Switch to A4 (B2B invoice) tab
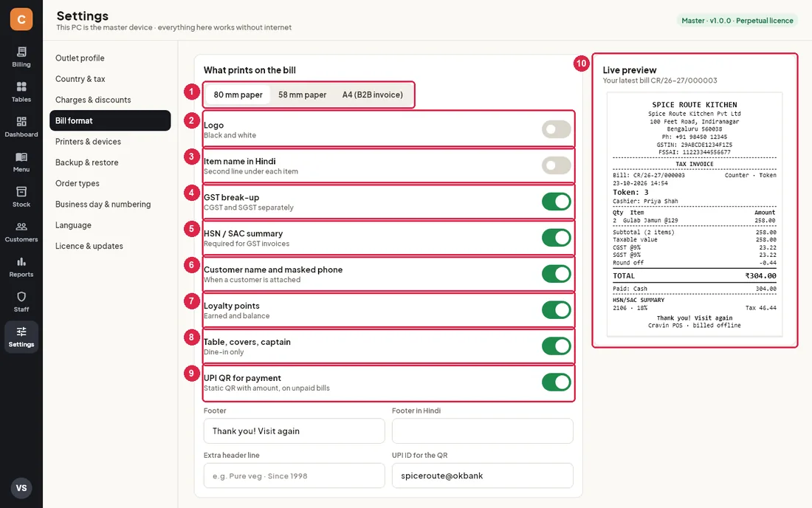The width and height of the screenshot is (812, 508). (x=372, y=95)
